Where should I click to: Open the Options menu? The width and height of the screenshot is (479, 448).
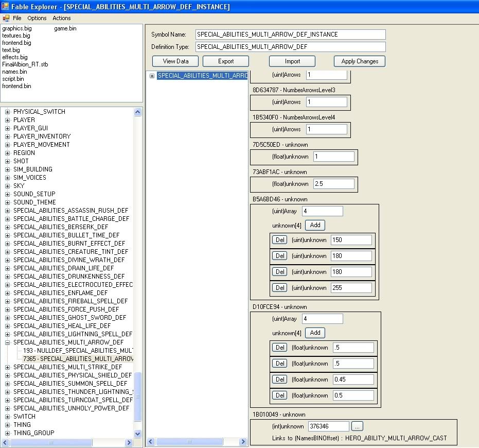pos(37,18)
